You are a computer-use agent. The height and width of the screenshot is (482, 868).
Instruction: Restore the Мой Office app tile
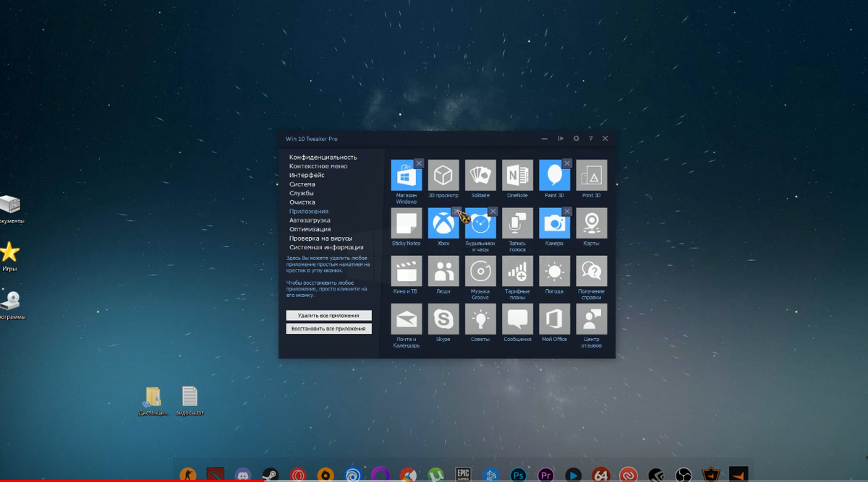(554, 319)
